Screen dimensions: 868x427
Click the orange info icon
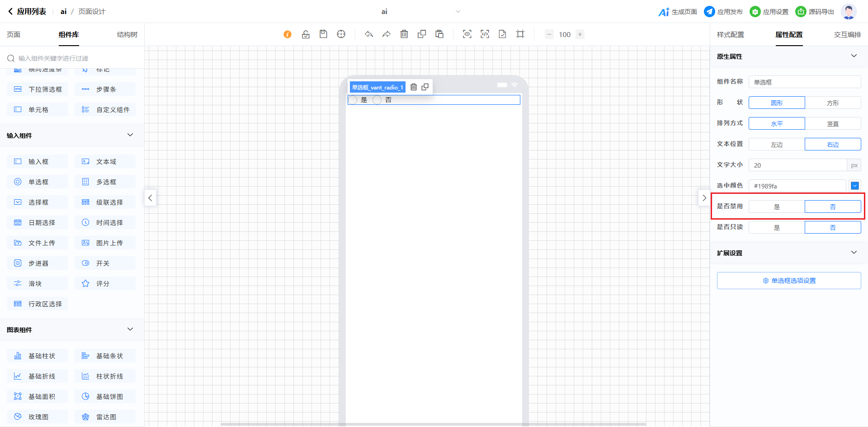point(288,34)
